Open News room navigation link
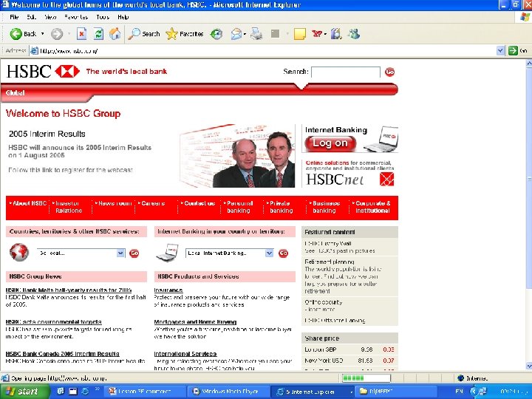The width and height of the screenshot is (532, 399). tap(114, 203)
